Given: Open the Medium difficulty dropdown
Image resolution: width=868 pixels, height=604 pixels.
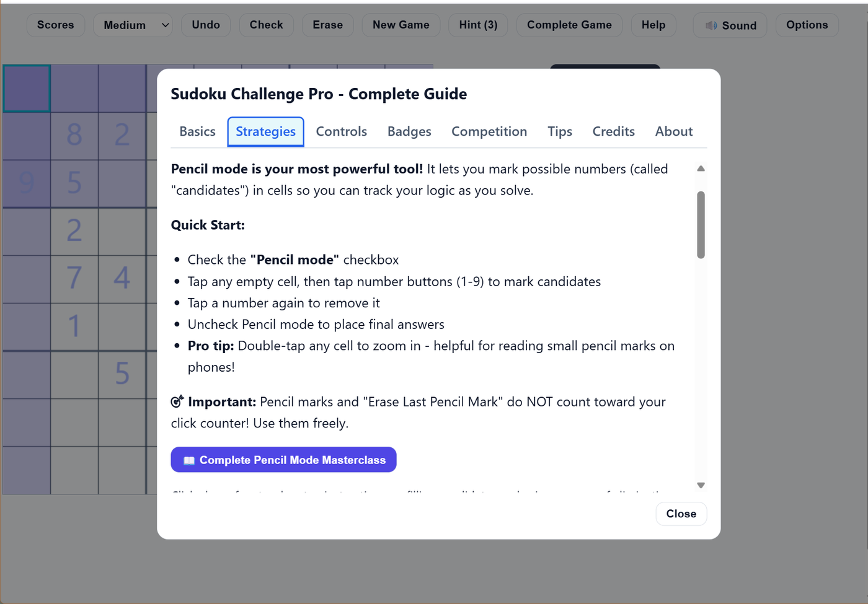Looking at the screenshot, I should 133,25.
